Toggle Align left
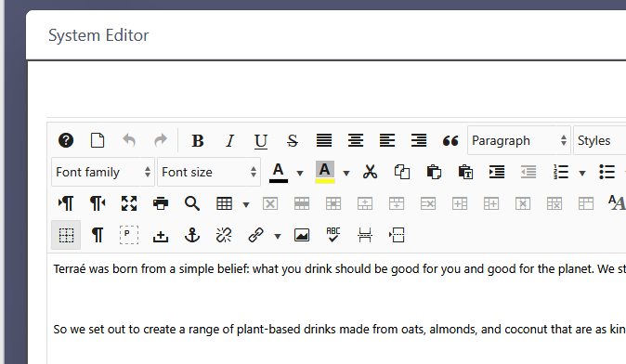626x364 pixels. tap(387, 140)
